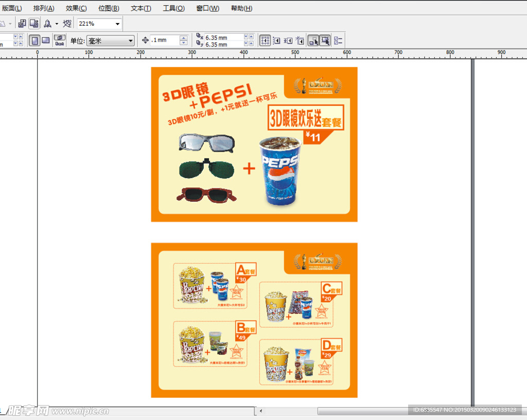The width and height of the screenshot is (527, 420).
Task: Click the snap to guidelines icon
Action: pyautogui.click(x=277, y=40)
